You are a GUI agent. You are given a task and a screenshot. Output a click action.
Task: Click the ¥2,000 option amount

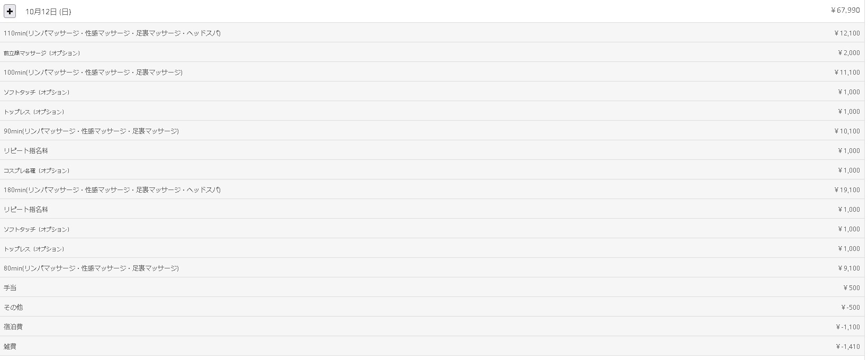click(x=849, y=52)
